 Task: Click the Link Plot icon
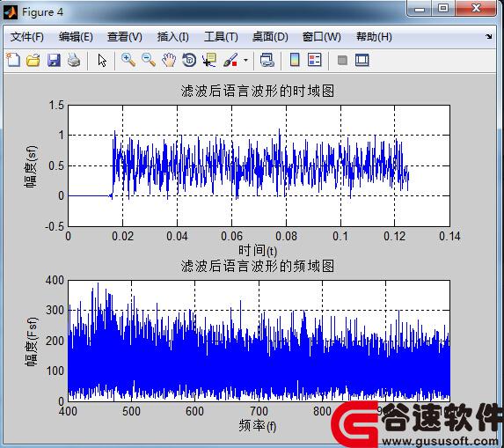point(267,60)
